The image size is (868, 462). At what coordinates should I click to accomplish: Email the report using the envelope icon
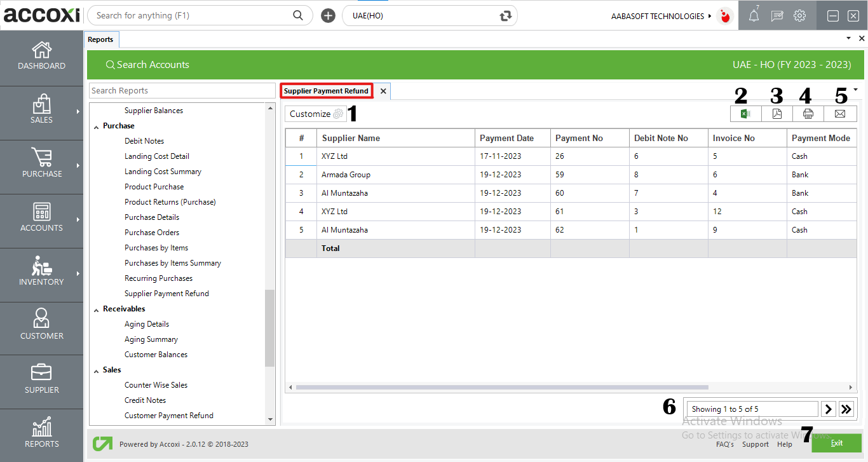(840, 114)
